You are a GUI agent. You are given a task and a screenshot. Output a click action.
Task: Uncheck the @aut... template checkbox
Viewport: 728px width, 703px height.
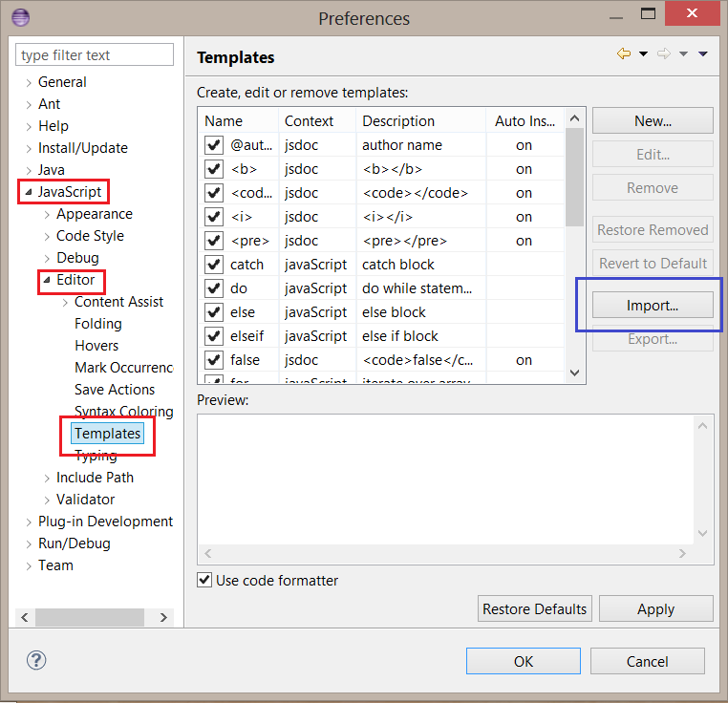point(214,145)
